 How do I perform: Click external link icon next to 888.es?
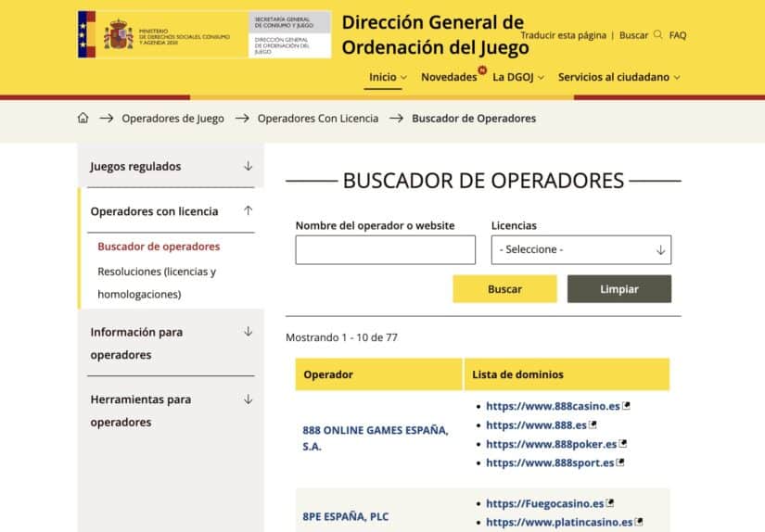593,424
